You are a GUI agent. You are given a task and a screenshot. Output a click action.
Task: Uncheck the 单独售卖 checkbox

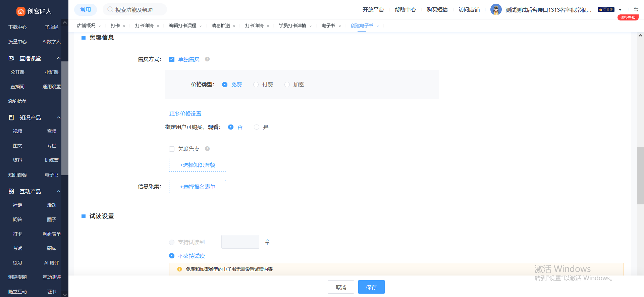click(172, 59)
